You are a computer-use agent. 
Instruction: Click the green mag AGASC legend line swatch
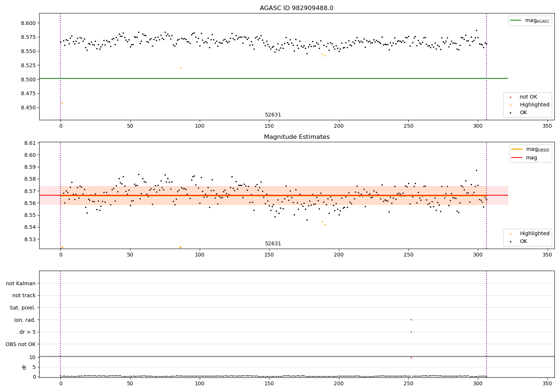tap(516, 21)
